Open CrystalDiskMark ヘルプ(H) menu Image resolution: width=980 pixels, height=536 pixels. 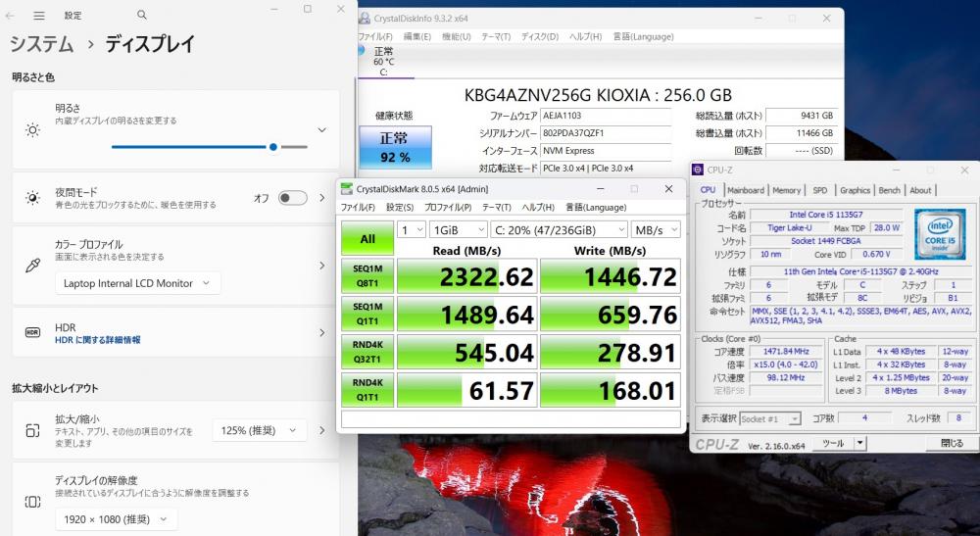coord(538,208)
